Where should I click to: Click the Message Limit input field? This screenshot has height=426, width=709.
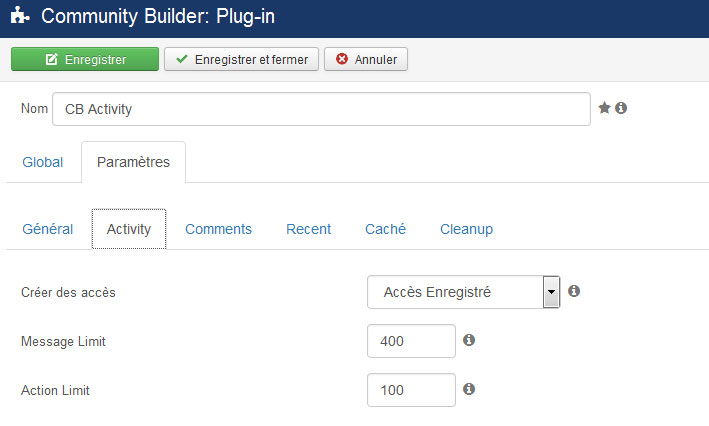tap(411, 341)
